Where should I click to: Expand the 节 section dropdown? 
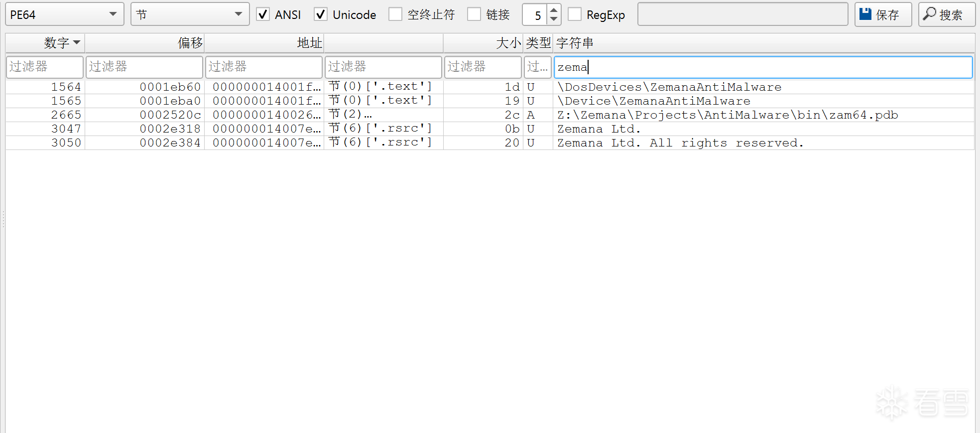click(190, 14)
